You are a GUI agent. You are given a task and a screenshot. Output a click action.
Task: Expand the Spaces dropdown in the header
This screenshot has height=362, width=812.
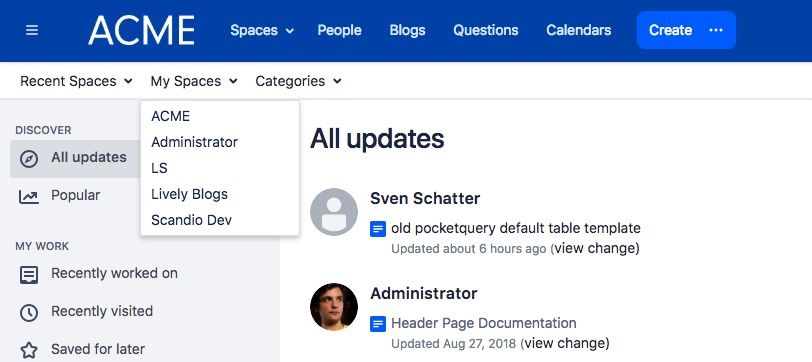(x=262, y=30)
